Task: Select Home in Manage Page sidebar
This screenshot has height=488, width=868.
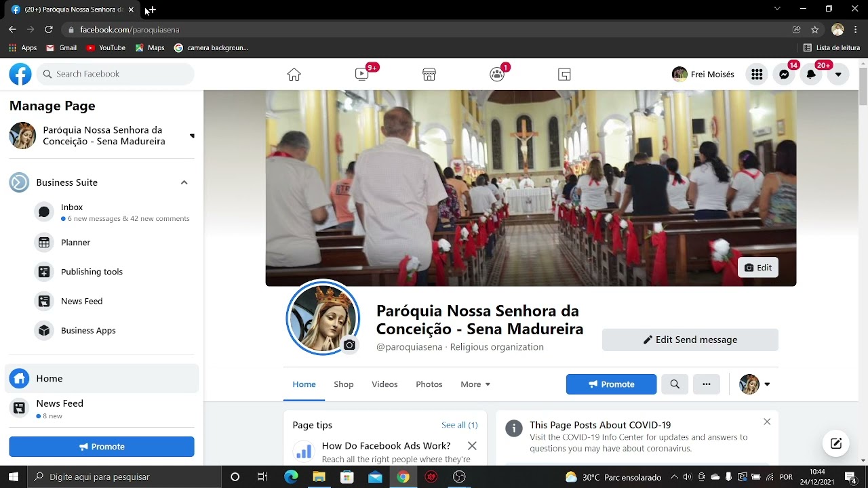Action: (102, 378)
